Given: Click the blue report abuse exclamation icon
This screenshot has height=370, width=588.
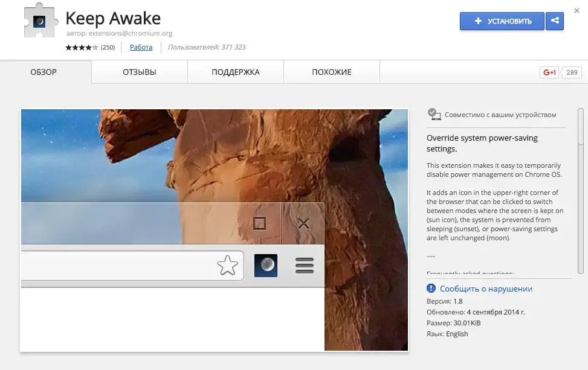Looking at the screenshot, I should (x=431, y=289).
